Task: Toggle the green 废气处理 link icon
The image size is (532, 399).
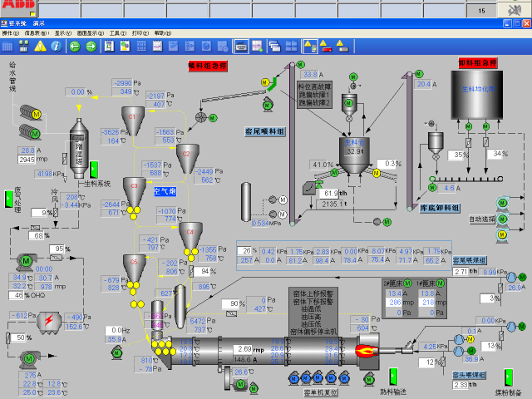Action: pos(9,199)
